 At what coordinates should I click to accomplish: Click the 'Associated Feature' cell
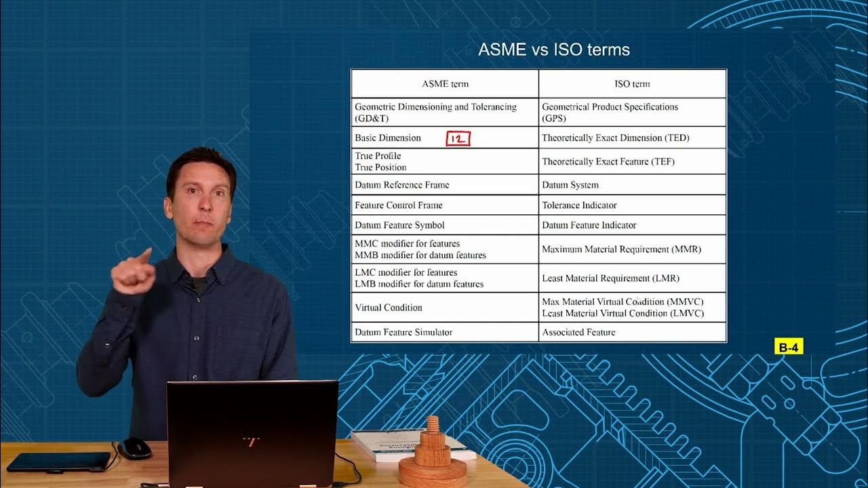tap(632, 332)
